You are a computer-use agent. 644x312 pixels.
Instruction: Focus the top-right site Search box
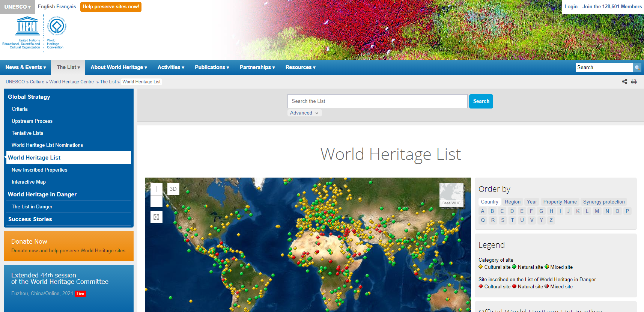point(604,68)
